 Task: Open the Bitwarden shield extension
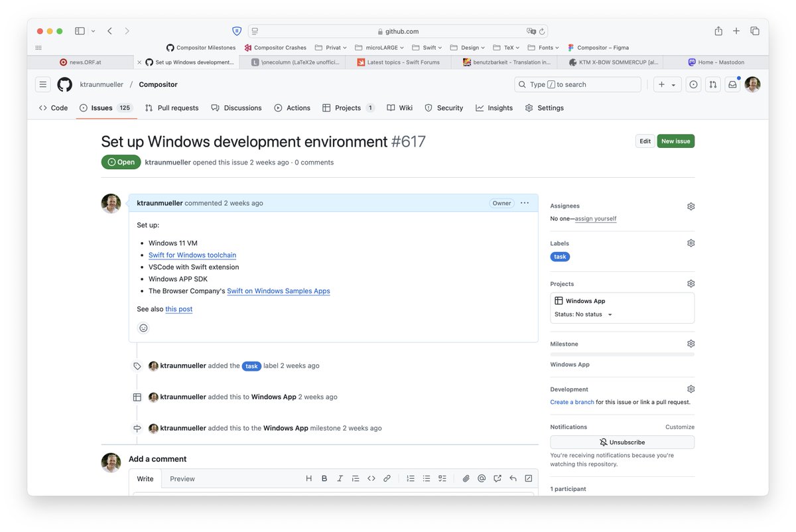tap(237, 31)
